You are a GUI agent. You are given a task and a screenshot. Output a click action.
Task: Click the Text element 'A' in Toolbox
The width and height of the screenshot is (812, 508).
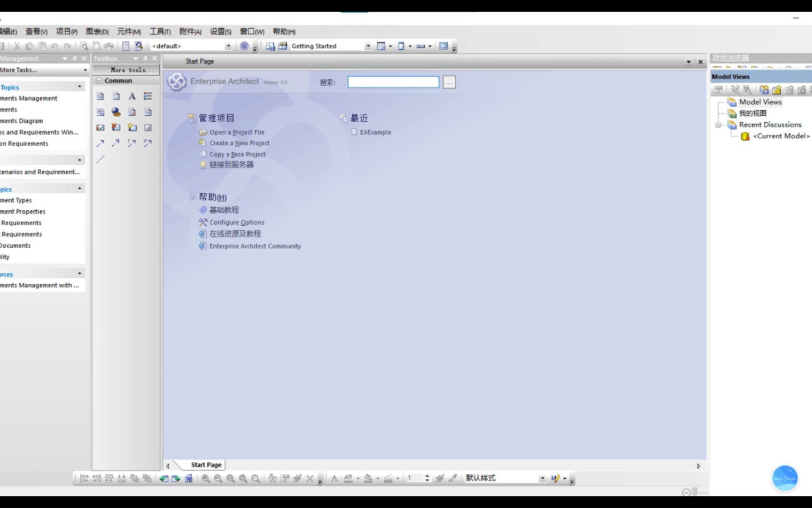(132, 96)
